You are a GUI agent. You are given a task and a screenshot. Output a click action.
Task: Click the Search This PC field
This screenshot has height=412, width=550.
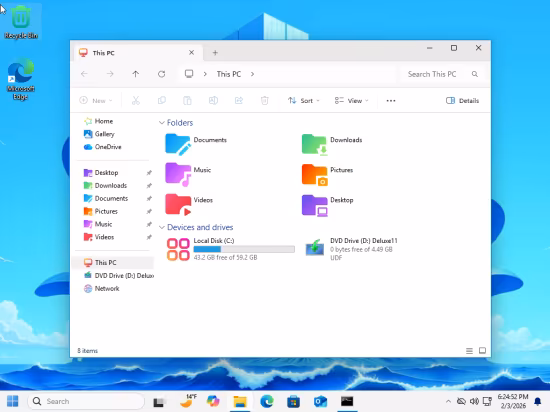tap(443, 74)
